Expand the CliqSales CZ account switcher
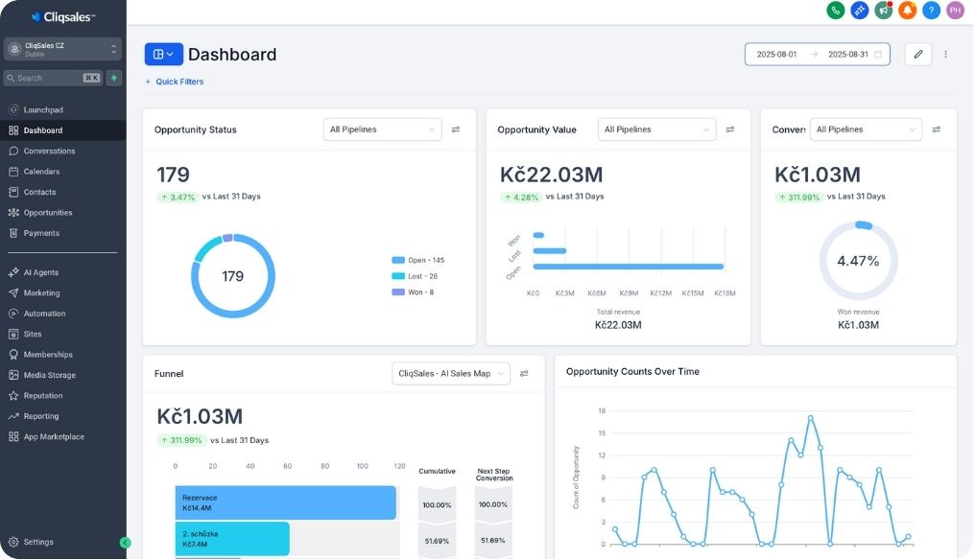The height and width of the screenshot is (560, 975). (62, 49)
